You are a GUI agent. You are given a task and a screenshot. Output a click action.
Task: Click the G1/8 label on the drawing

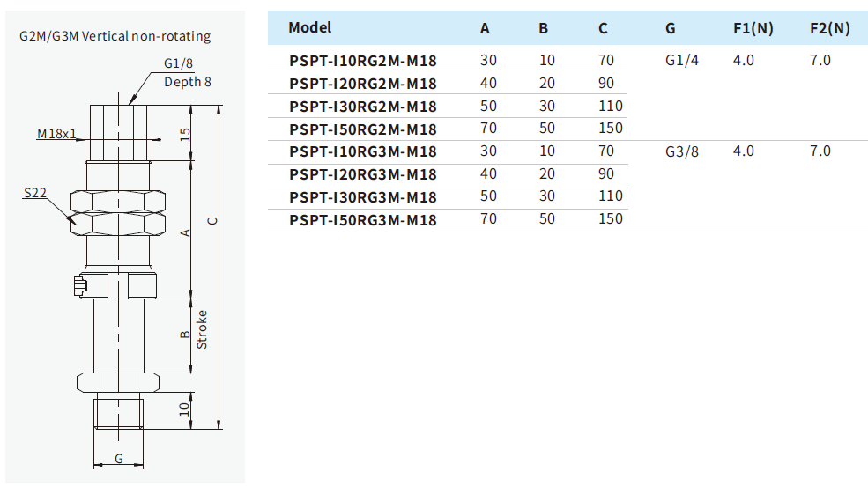[x=179, y=64]
